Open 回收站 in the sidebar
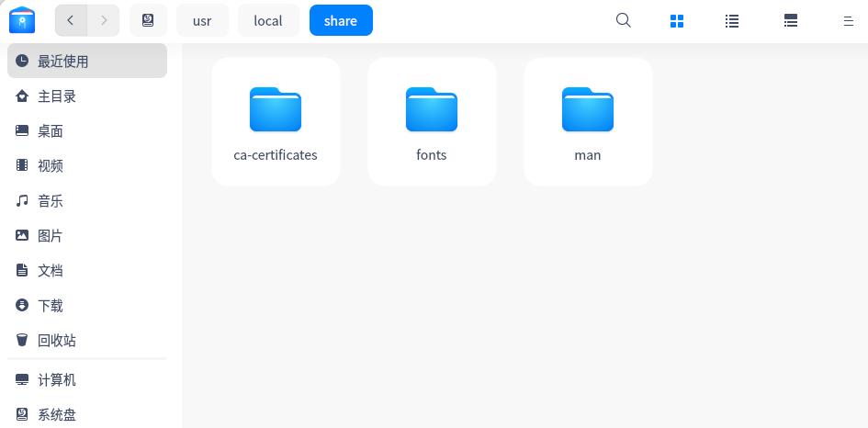The image size is (868, 428). pyautogui.click(x=87, y=340)
